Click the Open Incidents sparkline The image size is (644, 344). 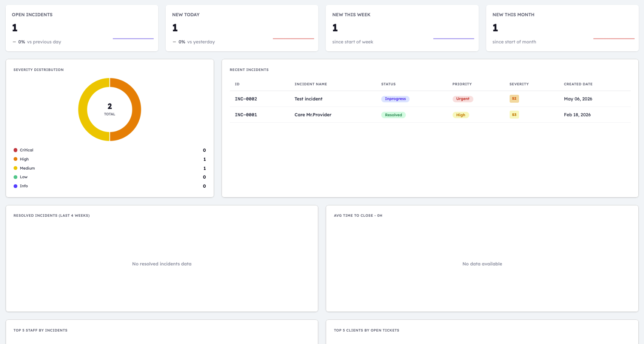133,39
